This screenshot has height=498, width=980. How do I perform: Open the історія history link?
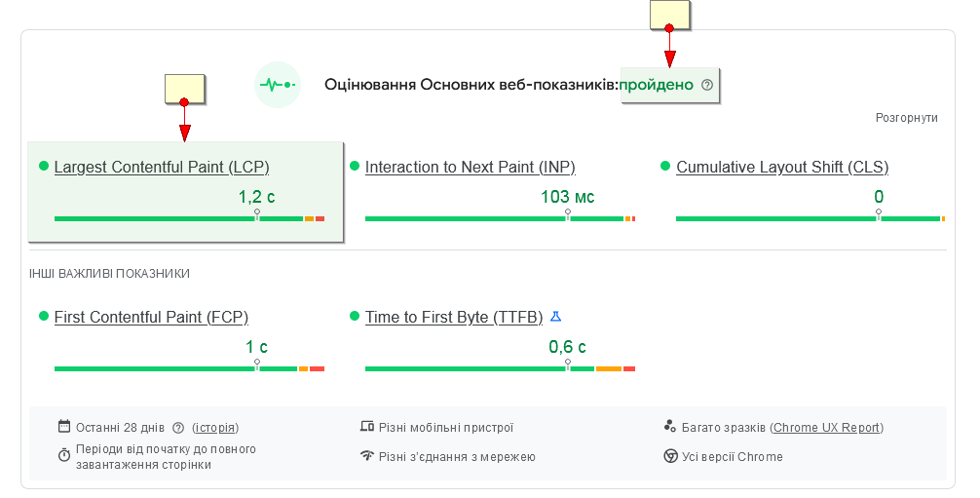pos(215,428)
